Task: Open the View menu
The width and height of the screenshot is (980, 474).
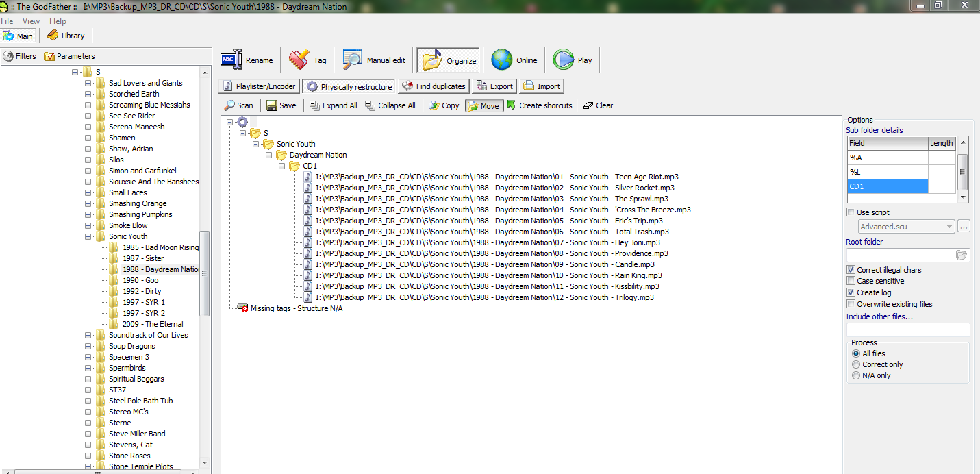Action: pyautogui.click(x=31, y=21)
